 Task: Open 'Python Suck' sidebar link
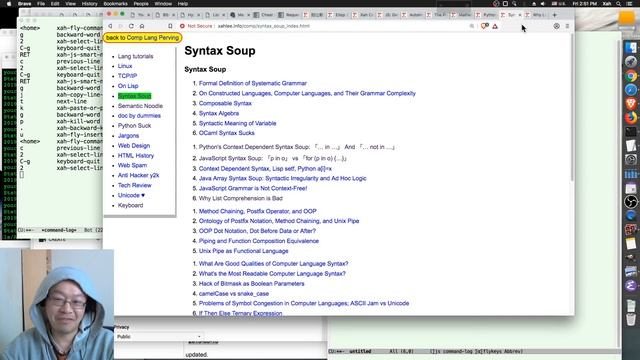tap(134, 126)
